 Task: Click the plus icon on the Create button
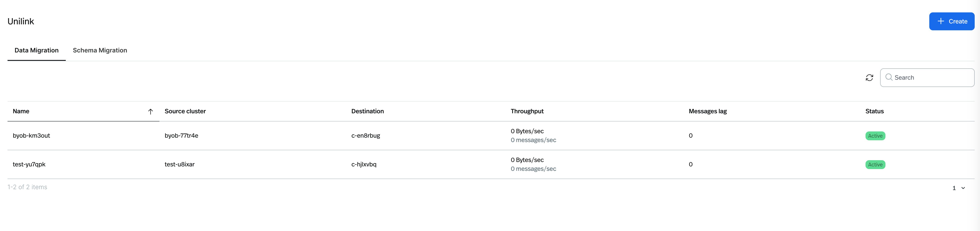coord(940,21)
